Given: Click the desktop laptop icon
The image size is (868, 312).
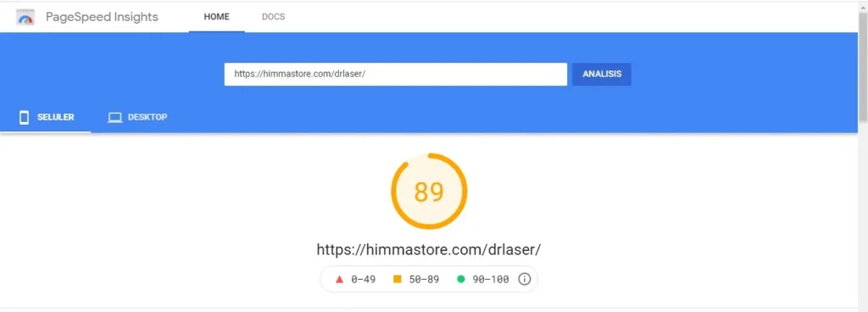Looking at the screenshot, I should (x=114, y=117).
